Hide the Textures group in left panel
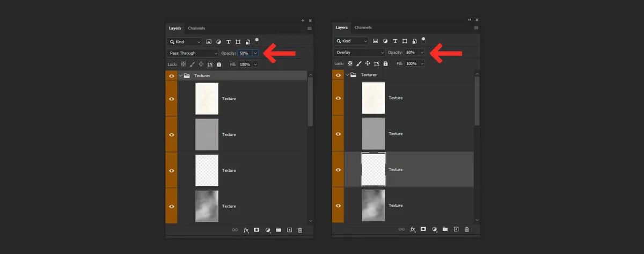This screenshot has width=644, height=254. tap(172, 76)
